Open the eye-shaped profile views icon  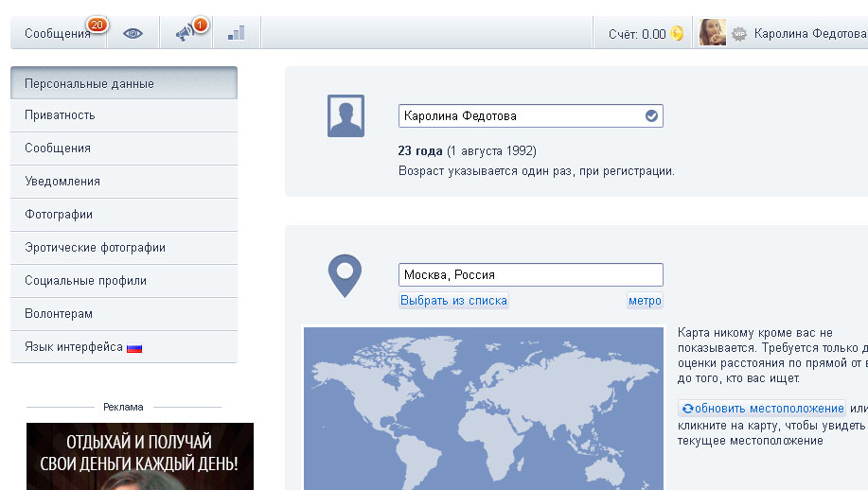(x=133, y=34)
